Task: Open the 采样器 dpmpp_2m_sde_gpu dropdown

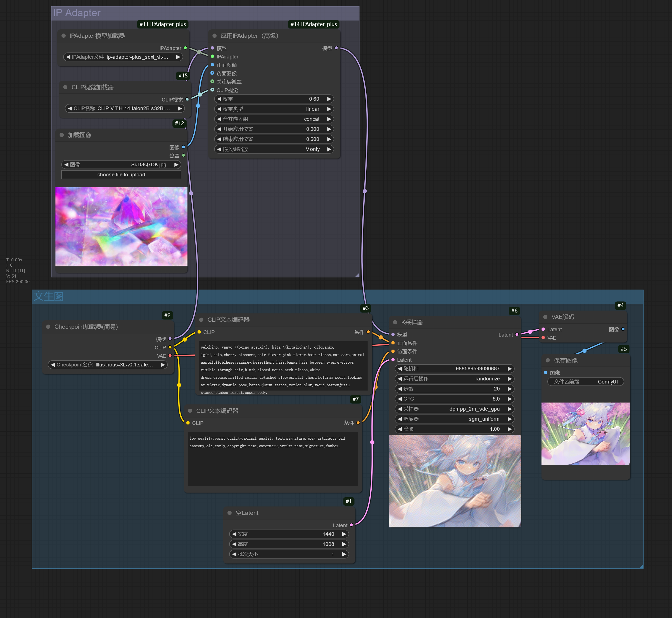Action: (x=454, y=409)
